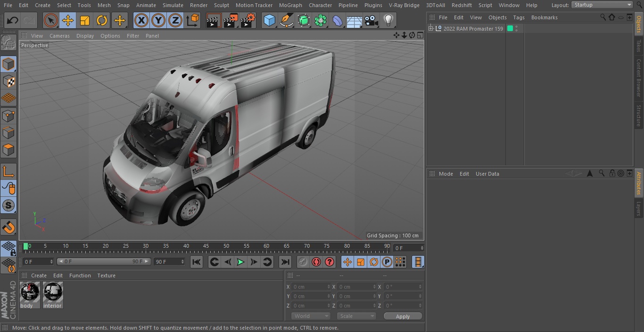644x332 pixels.
Task: Render the current view clapperboard icon
Action: tap(214, 21)
